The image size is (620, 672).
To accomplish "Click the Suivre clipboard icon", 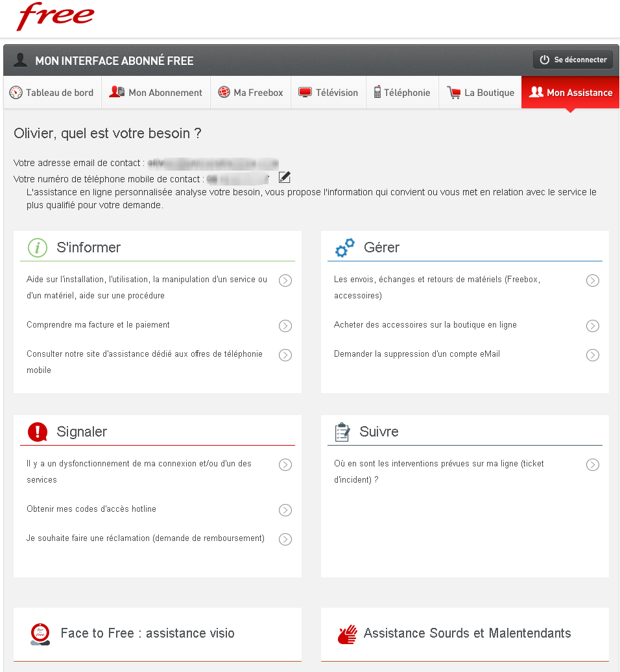I will (x=342, y=432).
